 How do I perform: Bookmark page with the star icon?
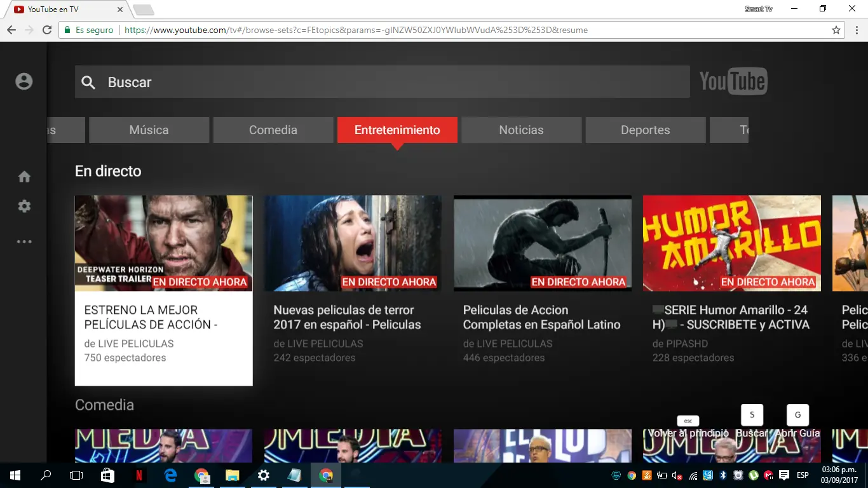tap(836, 30)
